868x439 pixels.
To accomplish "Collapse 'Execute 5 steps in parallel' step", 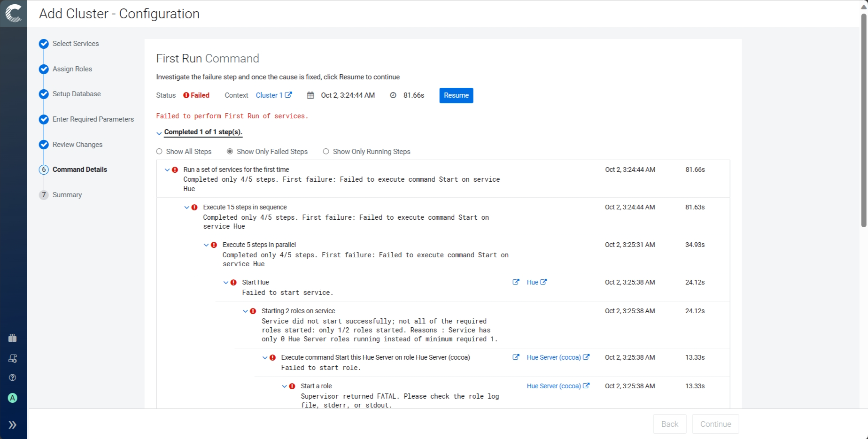I will tap(206, 245).
